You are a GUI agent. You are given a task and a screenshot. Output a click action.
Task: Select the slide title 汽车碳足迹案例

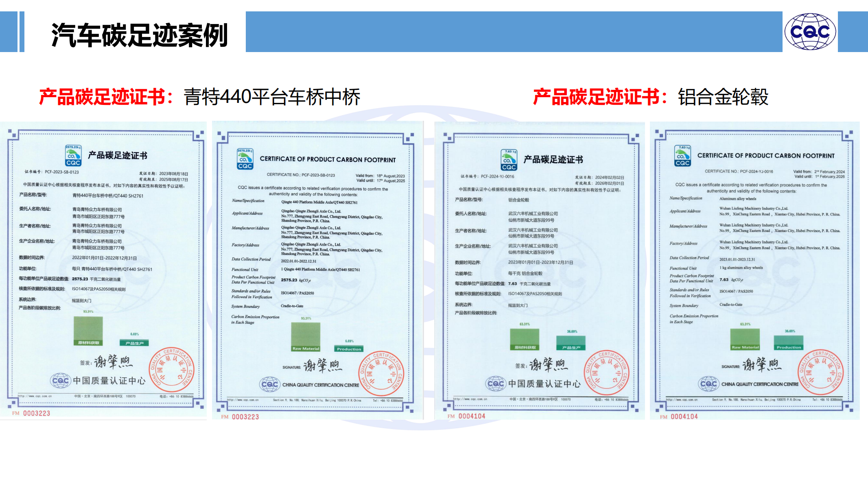pyautogui.click(x=140, y=35)
